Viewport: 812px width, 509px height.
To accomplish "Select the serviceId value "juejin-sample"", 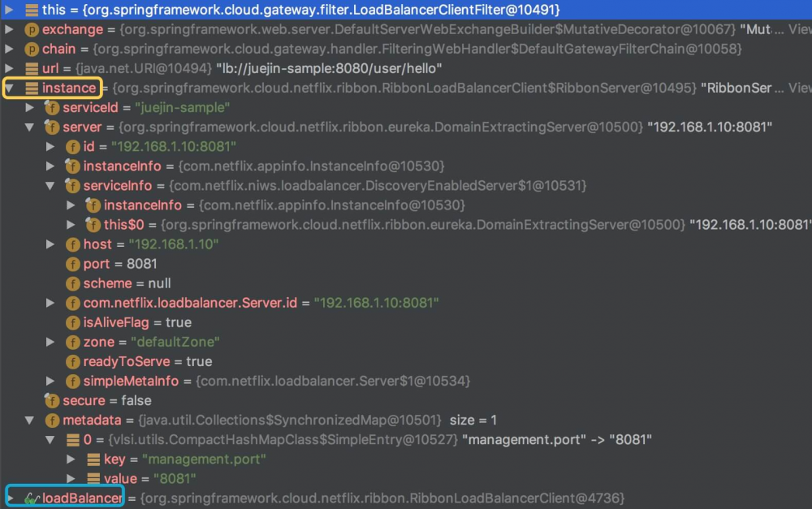I will point(182,108).
